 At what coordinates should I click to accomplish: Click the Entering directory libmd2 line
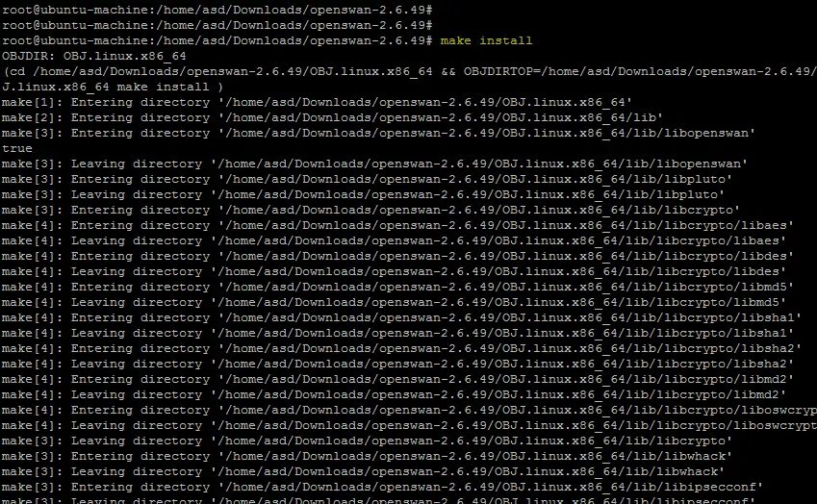coord(397,379)
